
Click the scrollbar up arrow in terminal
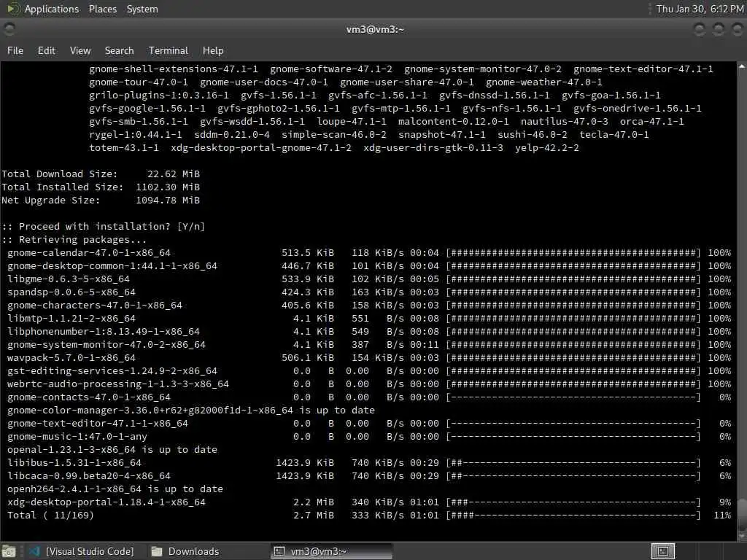pos(742,66)
